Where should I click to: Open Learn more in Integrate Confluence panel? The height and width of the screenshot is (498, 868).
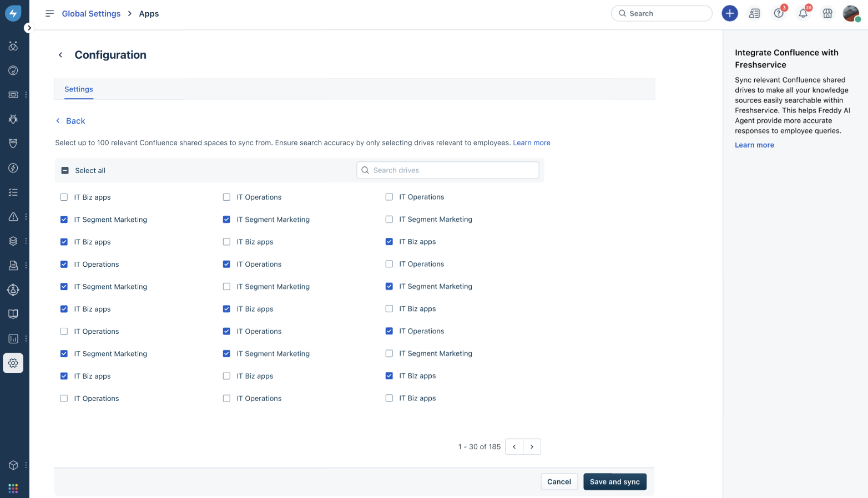pyautogui.click(x=754, y=145)
